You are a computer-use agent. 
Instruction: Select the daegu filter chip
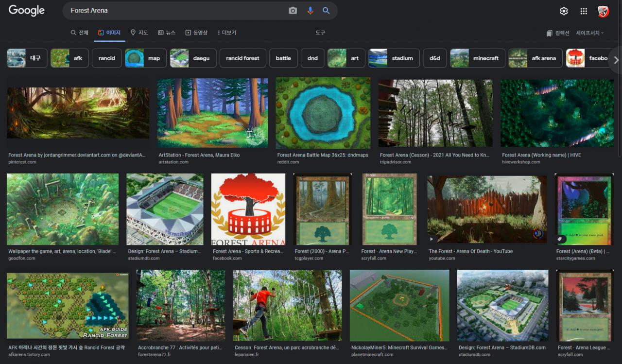(193, 58)
